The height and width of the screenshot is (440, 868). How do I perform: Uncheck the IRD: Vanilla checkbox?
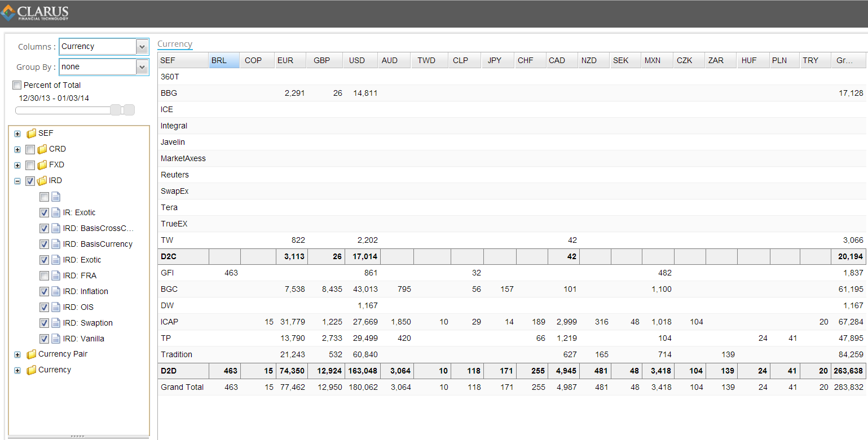44,339
